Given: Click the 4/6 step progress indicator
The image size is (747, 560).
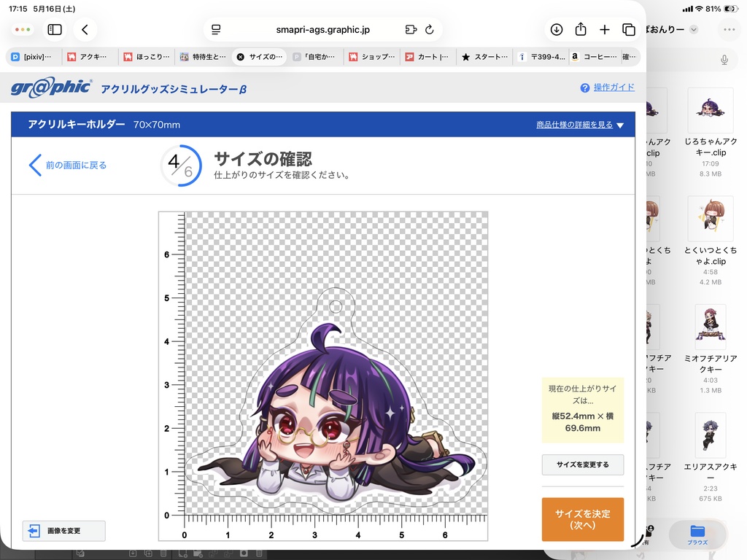Looking at the screenshot, I should [181, 166].
